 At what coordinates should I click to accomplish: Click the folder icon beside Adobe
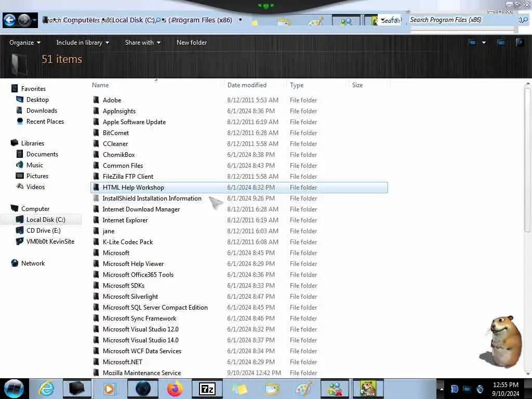point(96,100)
